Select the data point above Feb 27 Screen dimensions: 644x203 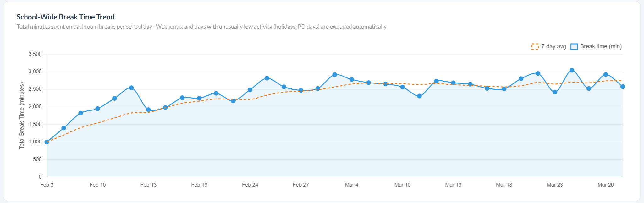point(301,90)
